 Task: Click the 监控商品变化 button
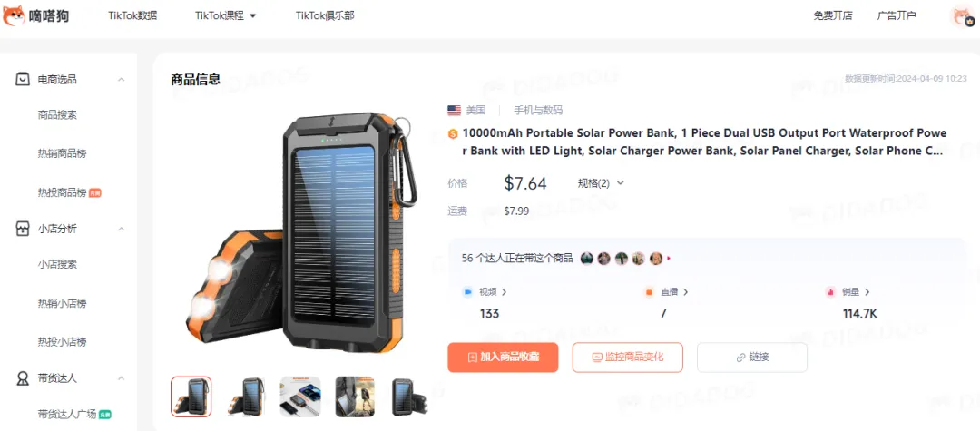628,358
